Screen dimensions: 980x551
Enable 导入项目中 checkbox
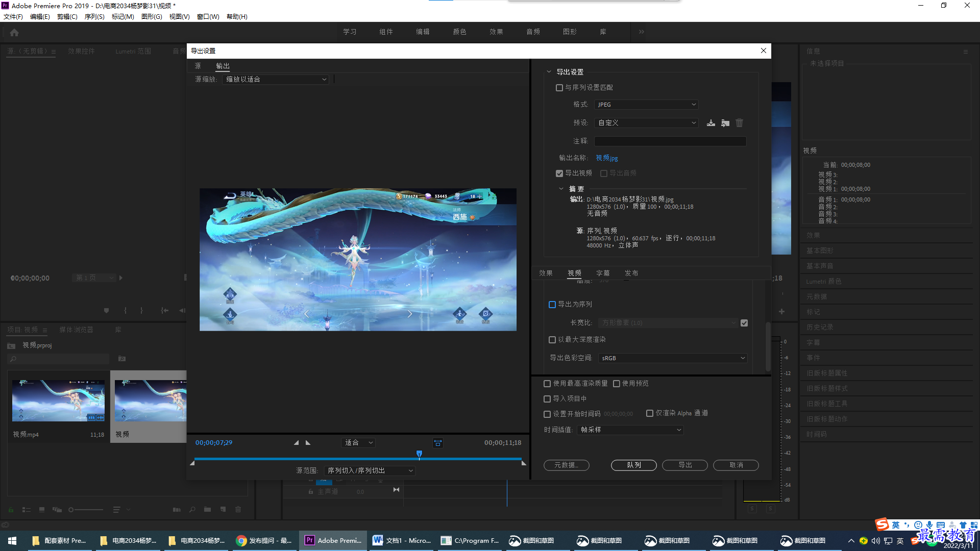click(x=547, y=399)
